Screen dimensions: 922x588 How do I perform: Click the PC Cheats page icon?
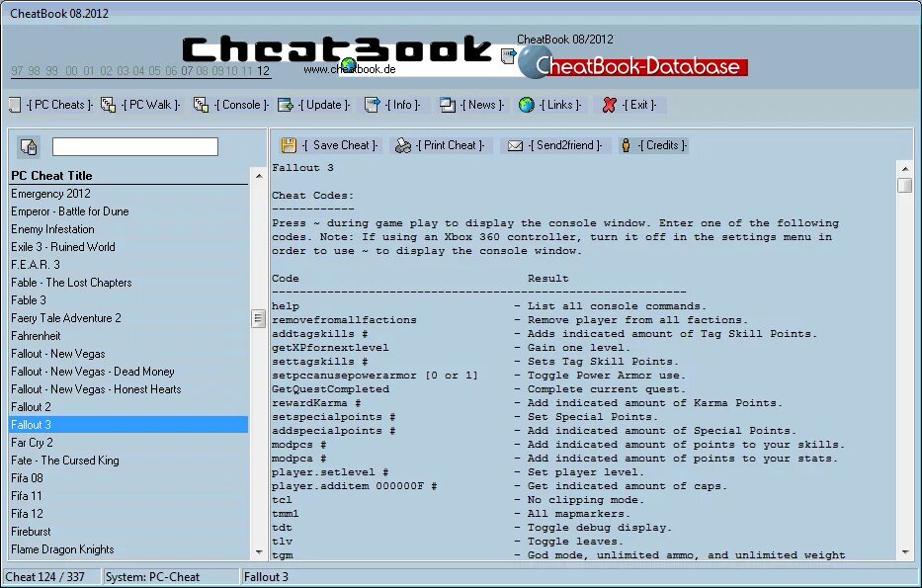point(15,105)
